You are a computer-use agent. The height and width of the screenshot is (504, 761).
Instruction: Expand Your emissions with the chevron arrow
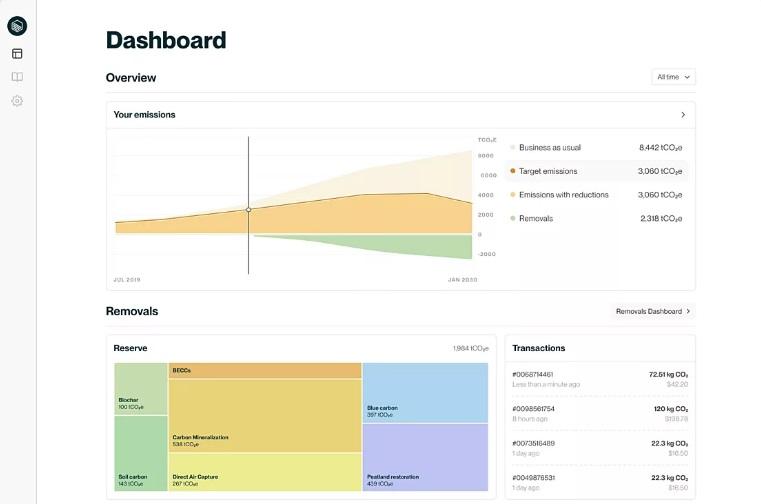tap(683, 115)
